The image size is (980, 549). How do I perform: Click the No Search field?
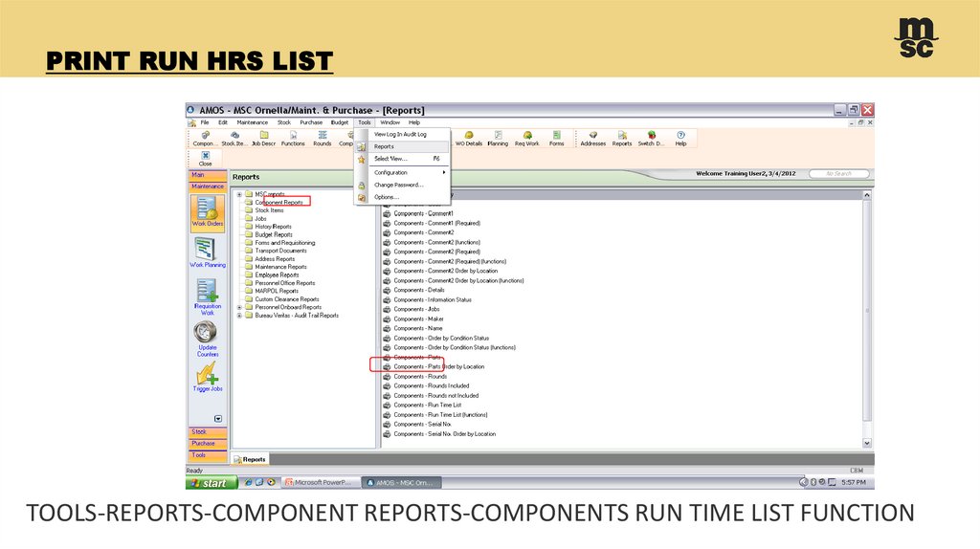coord(838,174)
